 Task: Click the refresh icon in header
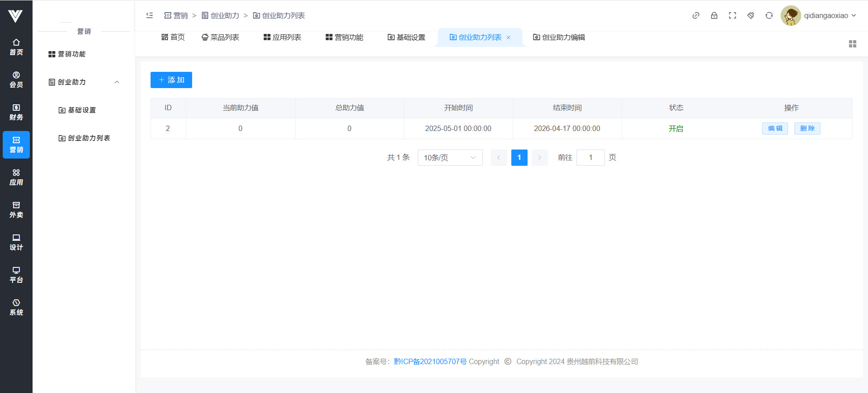769,15
